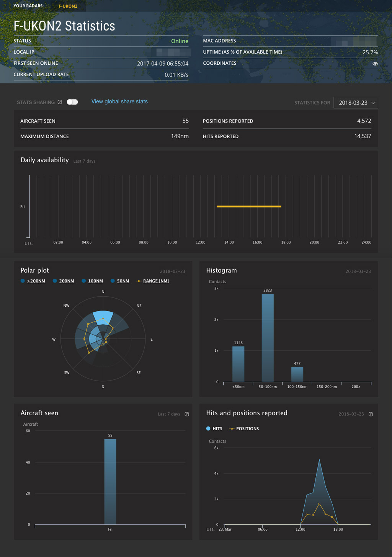The image size is (392, 557).
Task: Toggle the HITS series legend
Action: [x=214, y=429]
